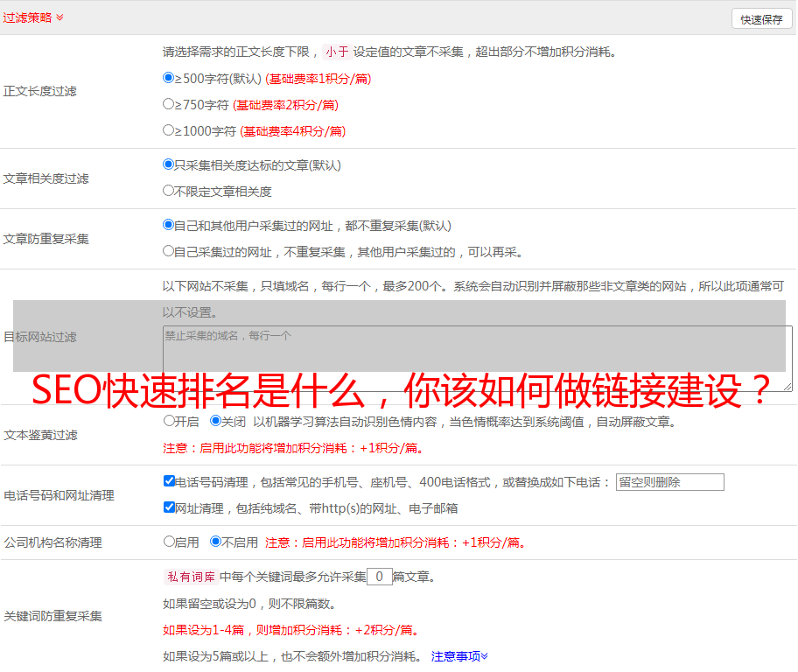Viewport: 798px width, 672px height.
Task: Select 自己和其他用户采集过的网址 no-repeat option
Action: pos(169,224)
